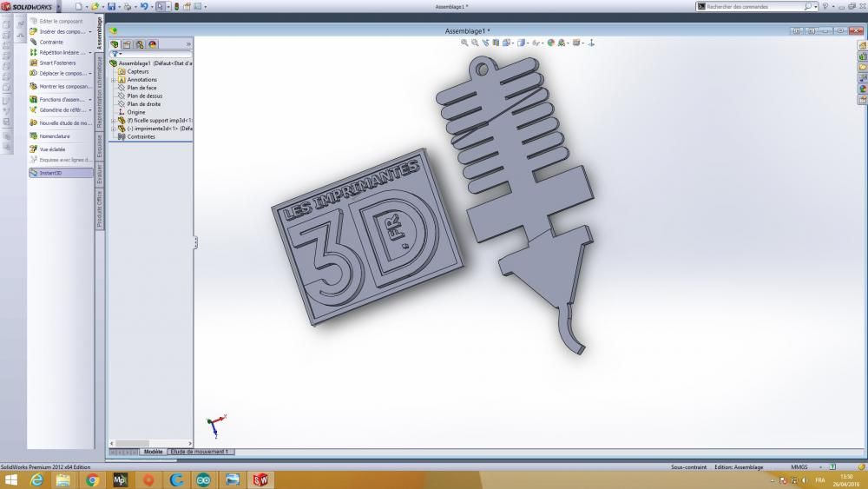Expand the SolidWorks menu arrow beside logo
868x489 pixels.
(x=59, y=7)
